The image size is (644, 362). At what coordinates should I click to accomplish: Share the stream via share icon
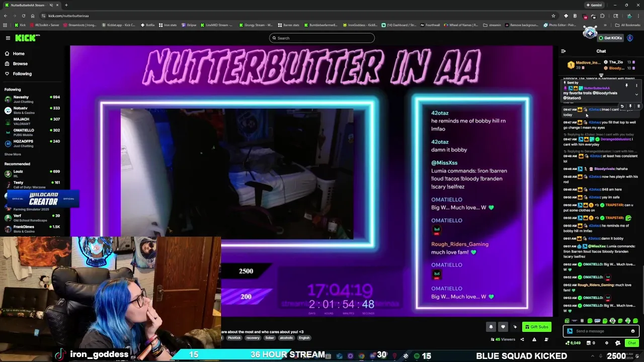click(522, 339)
